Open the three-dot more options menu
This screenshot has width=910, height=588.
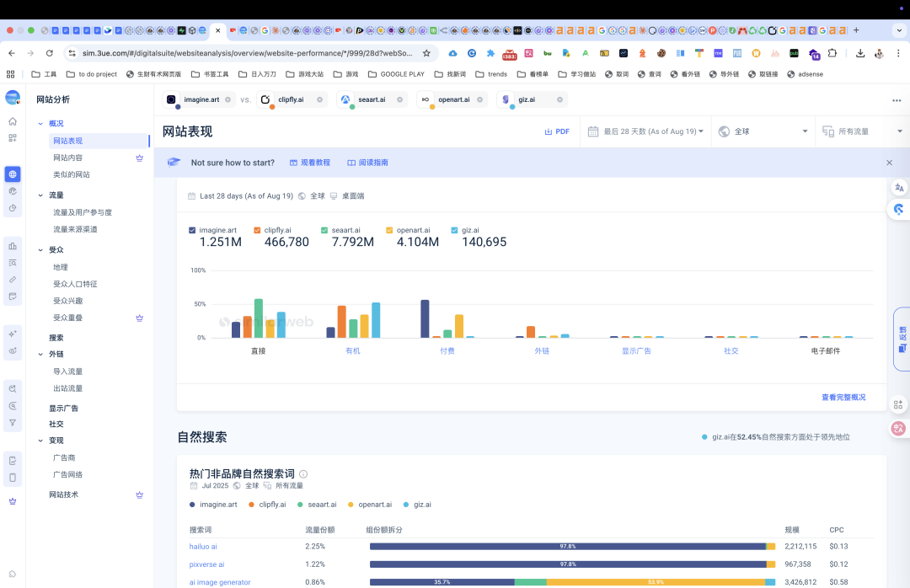pos(897,100)
